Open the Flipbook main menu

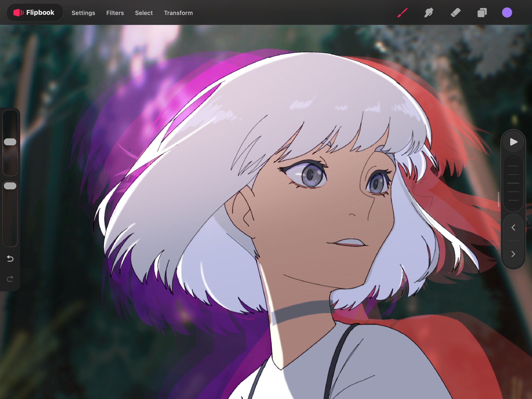[35, 12]
